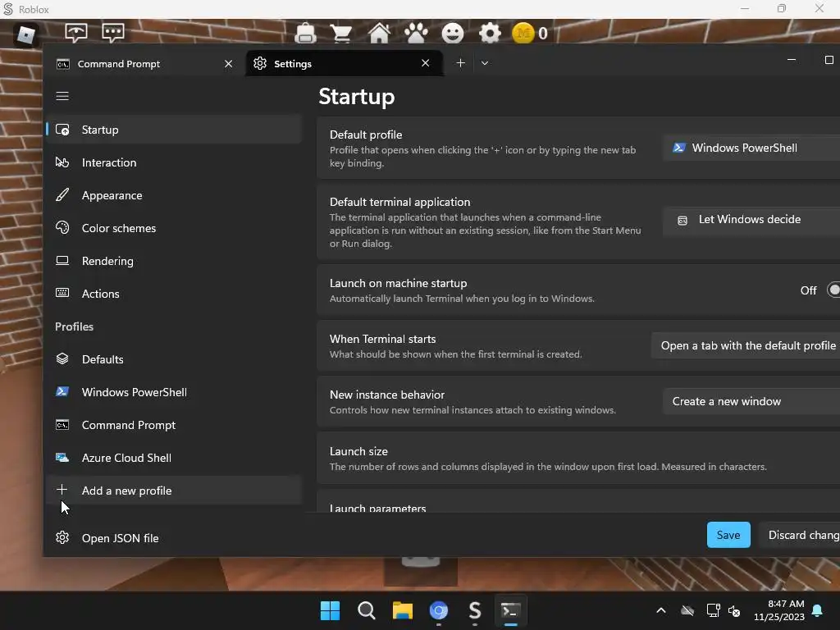This screenshot has height=630, width=840.
Task: Click the gold coin currency icon
Action: point(523,33)
